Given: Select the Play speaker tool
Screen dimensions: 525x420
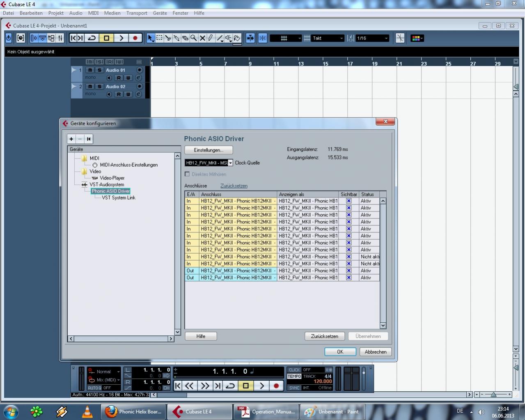Looking at the screenshot, I should 229,38.
